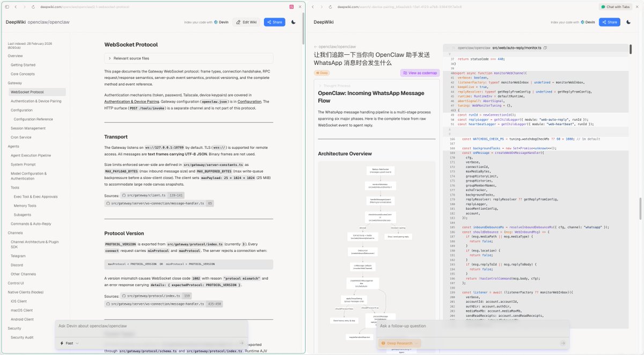Open Cron Service page
This screenshot has width=644, height=355.
21,137
